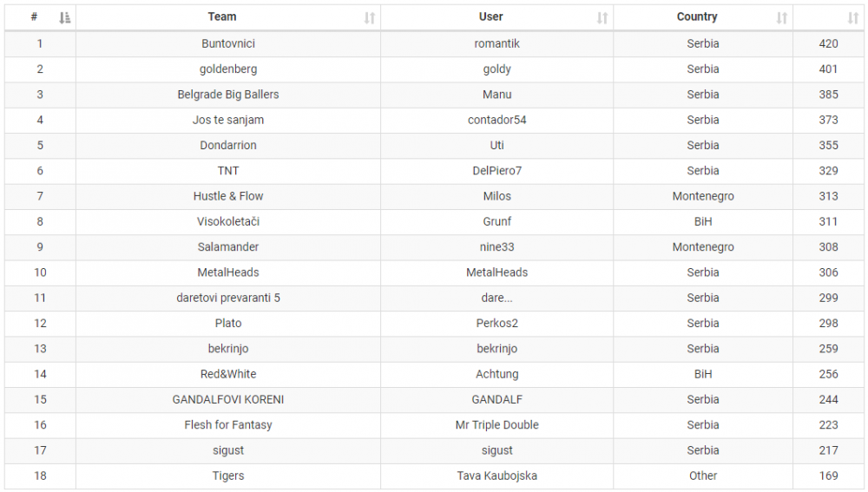Sort table by Team header label
The image size is (868, 492).
[x=222, y=16]
